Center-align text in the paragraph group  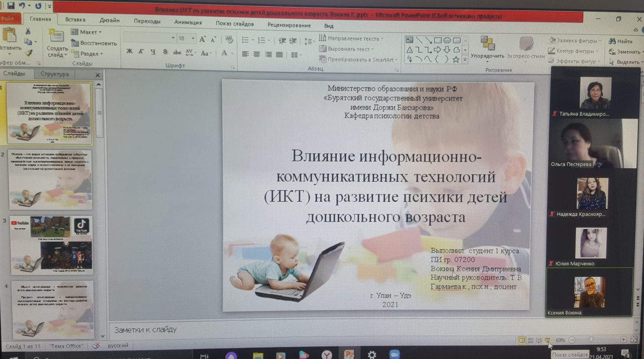257,54
